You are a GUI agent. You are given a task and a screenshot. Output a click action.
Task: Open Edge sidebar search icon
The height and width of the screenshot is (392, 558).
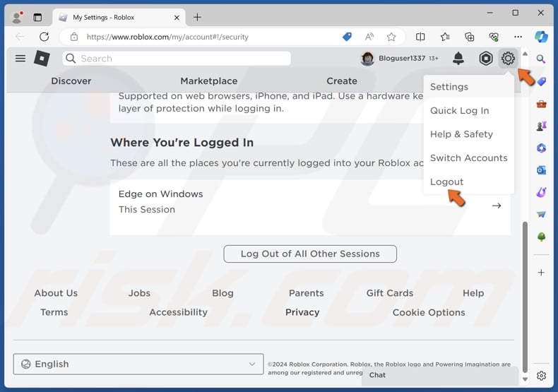click(x=541, y=60)
